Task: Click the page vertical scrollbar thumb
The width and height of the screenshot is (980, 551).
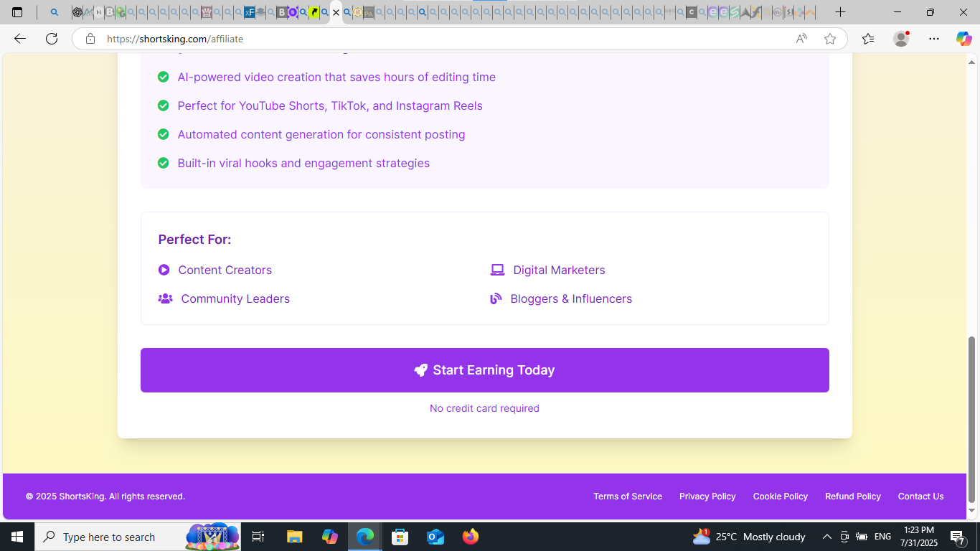Action: pyautogui.click(x=972, y=419)
